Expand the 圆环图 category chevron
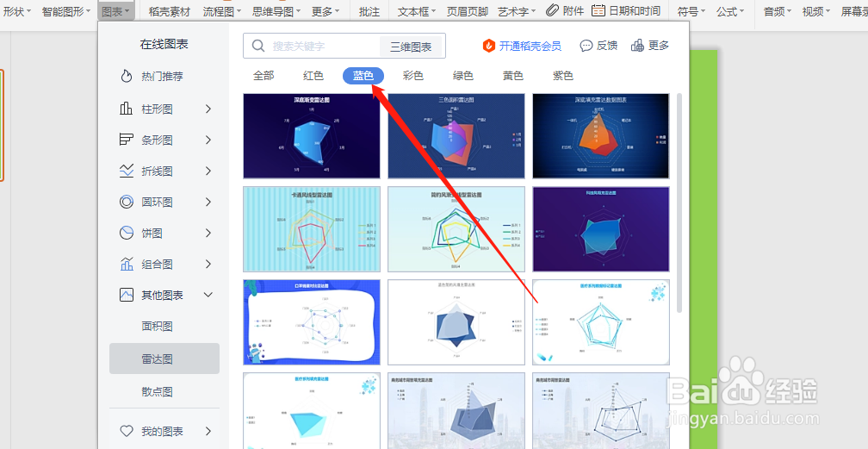Image resolution: width=868 pixels, height=449 pixels. pyautogui.click(x=208, y=203)
